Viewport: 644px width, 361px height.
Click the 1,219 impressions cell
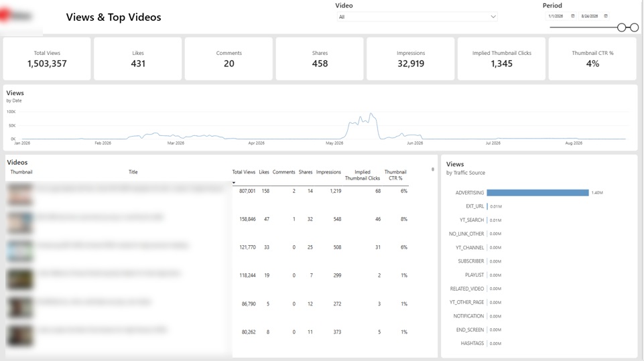click(x=336, y=191)
